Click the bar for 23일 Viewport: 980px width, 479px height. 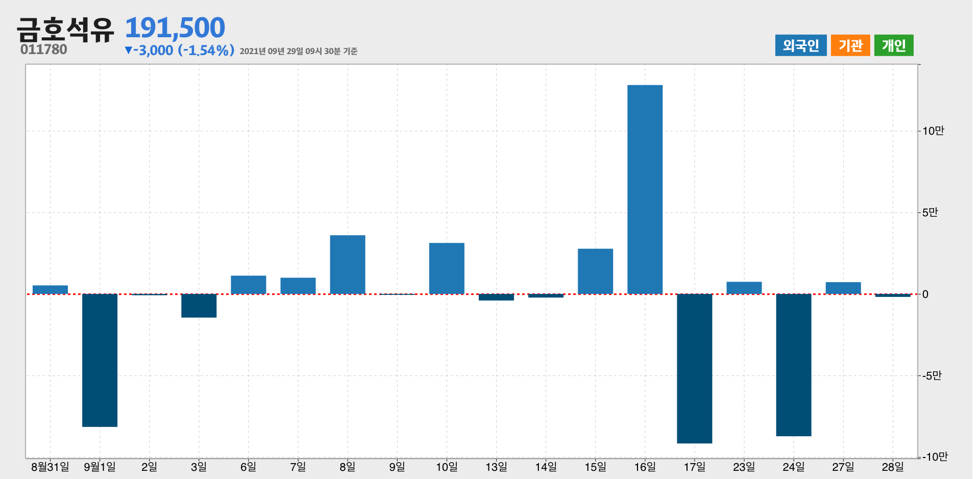744,288
